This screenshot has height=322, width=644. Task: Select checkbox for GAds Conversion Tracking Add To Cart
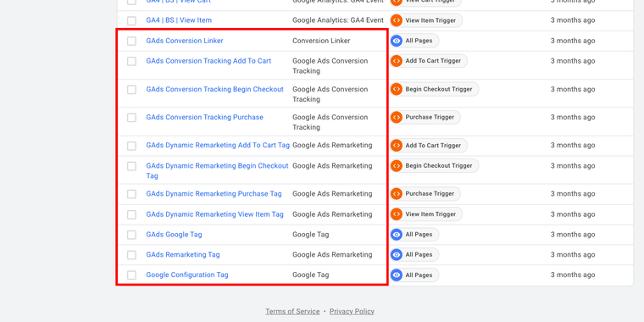pos(131,61)
